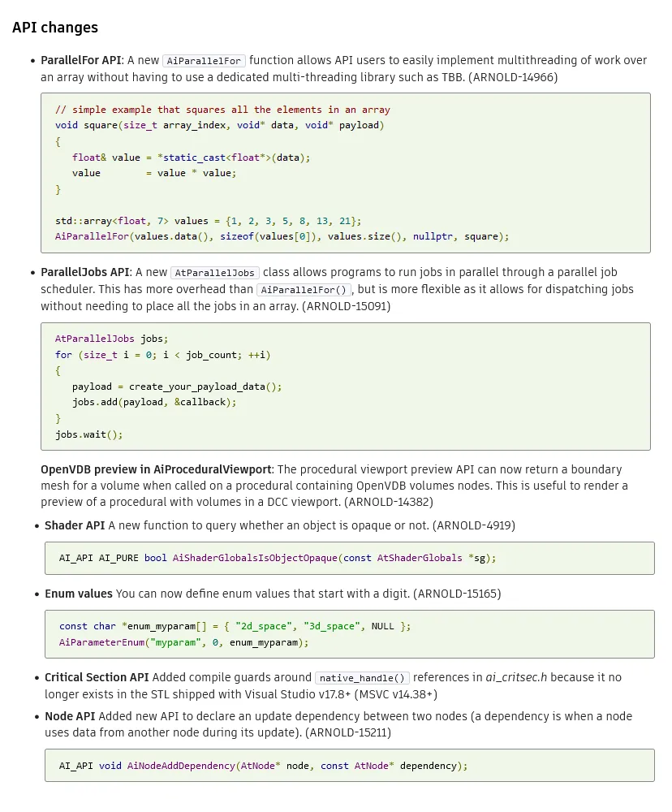The height and width of the screenshot is (812, 672).
Task: Click the ParallelJobs API bold label
Action: (85, 272)
